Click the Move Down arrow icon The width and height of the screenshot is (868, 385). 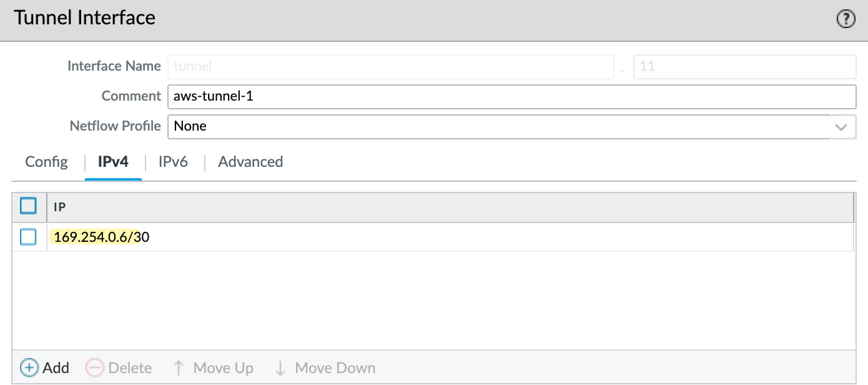[280, 367]
